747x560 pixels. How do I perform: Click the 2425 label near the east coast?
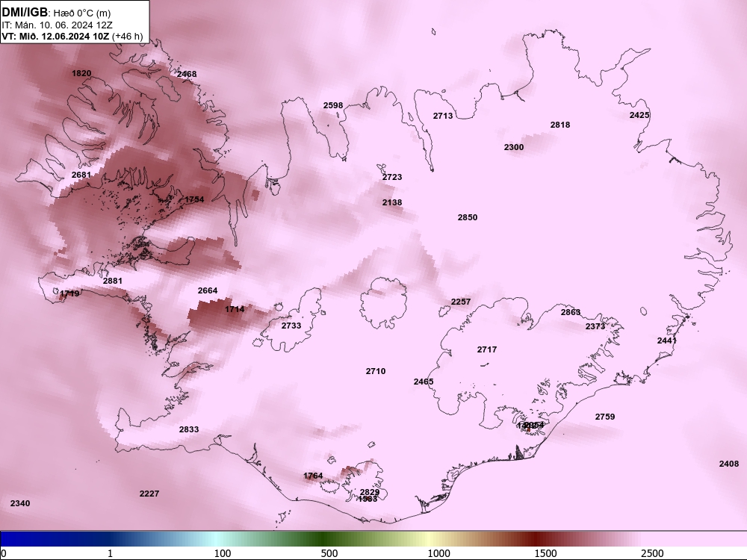pyautogui.click(x=639, y=115)
